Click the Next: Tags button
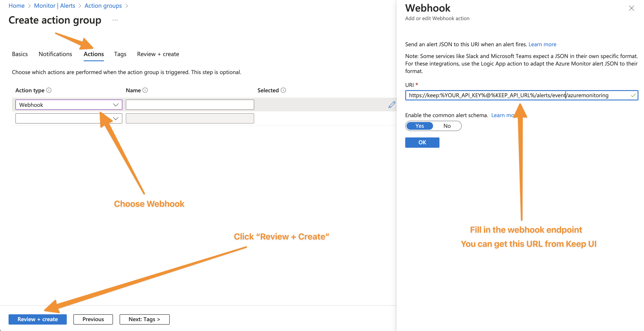The width and height of the screenshot is (644, 331). (144, 319)
